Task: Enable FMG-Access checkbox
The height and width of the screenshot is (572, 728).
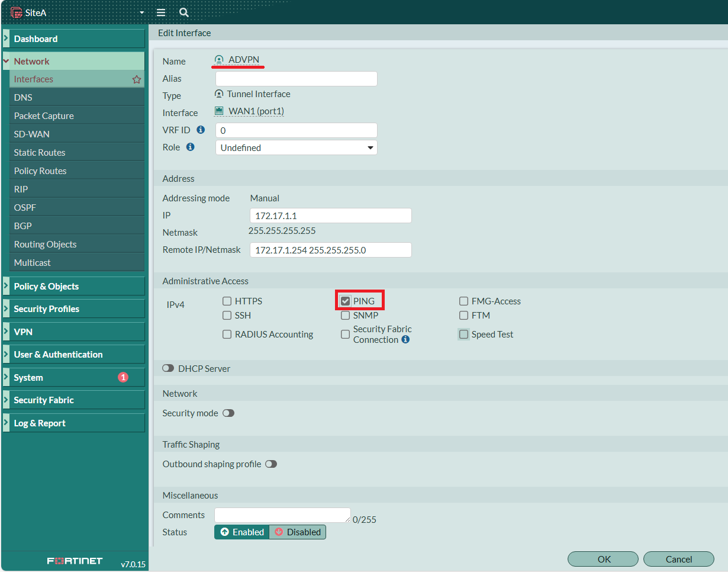Action: tap(464, 301)
